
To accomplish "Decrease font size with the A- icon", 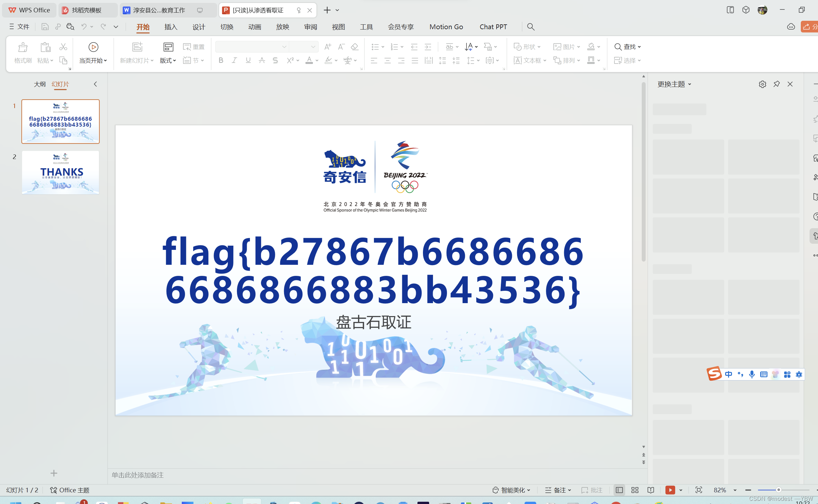I will [341, 47].
